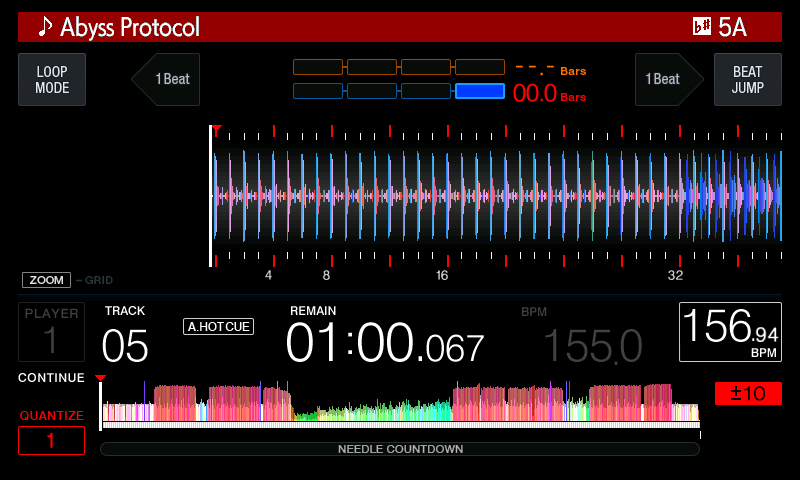The image size is (800, 480).
Task: Click beat marker labeled 32 on waveform
Action: click(x=675, y=275)
